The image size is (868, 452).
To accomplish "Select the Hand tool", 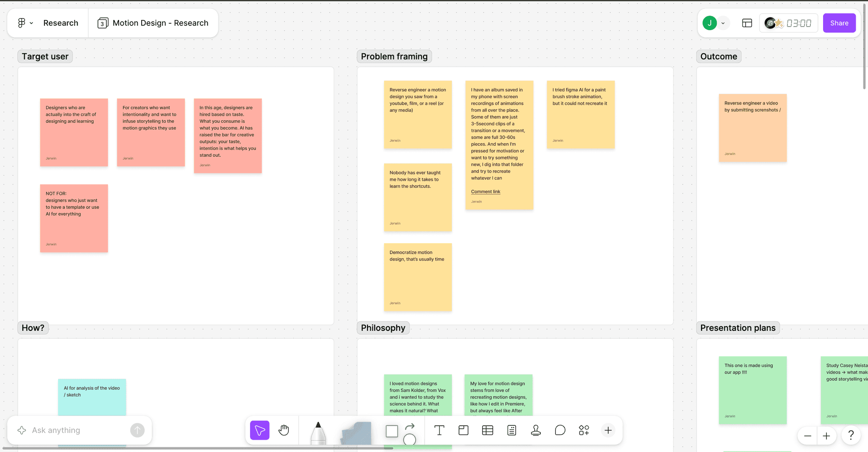I will [284, 430].
